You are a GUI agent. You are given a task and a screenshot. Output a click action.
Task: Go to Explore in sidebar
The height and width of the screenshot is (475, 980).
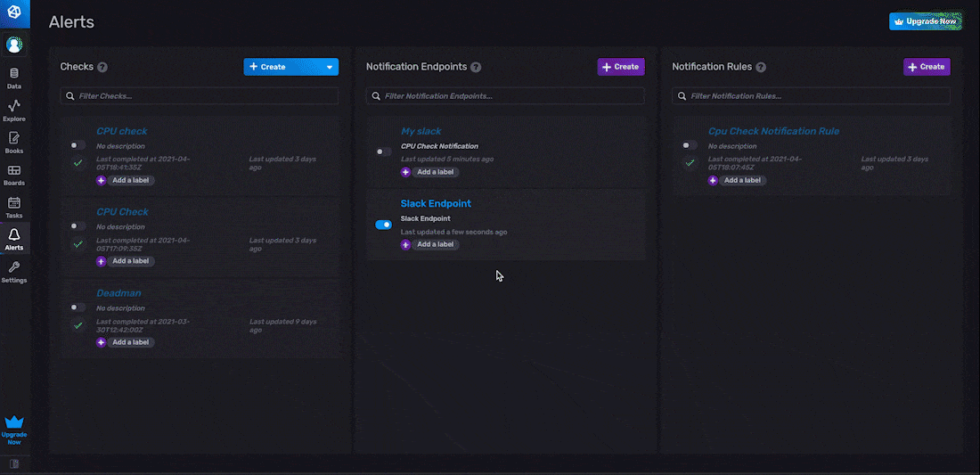13,111
